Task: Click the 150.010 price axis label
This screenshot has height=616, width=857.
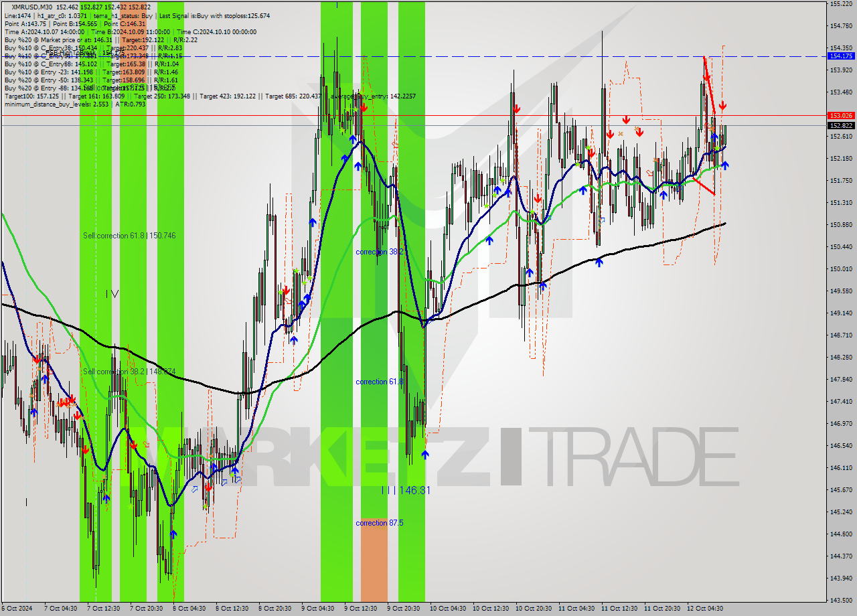Action: pyautogui.click(x=841, y=269)
